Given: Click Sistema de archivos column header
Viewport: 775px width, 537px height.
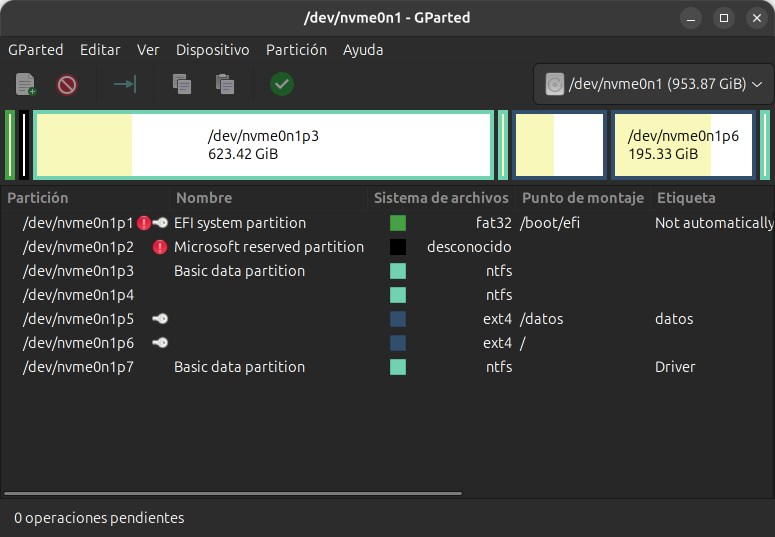Looking at the screenshot, I should coord(441,198).
